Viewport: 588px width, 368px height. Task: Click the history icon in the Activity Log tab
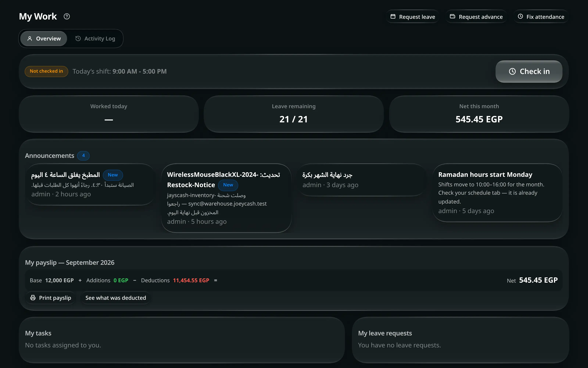coord(78,38)
